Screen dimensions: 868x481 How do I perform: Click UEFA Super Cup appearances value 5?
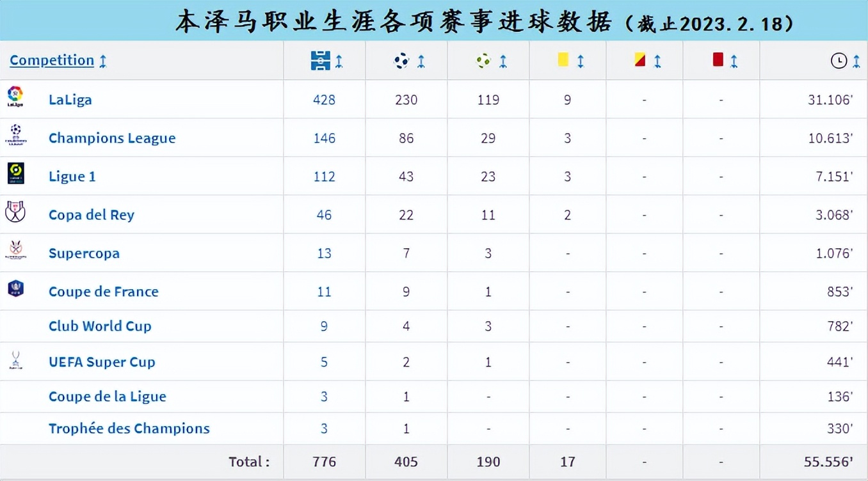click(325, 362)
